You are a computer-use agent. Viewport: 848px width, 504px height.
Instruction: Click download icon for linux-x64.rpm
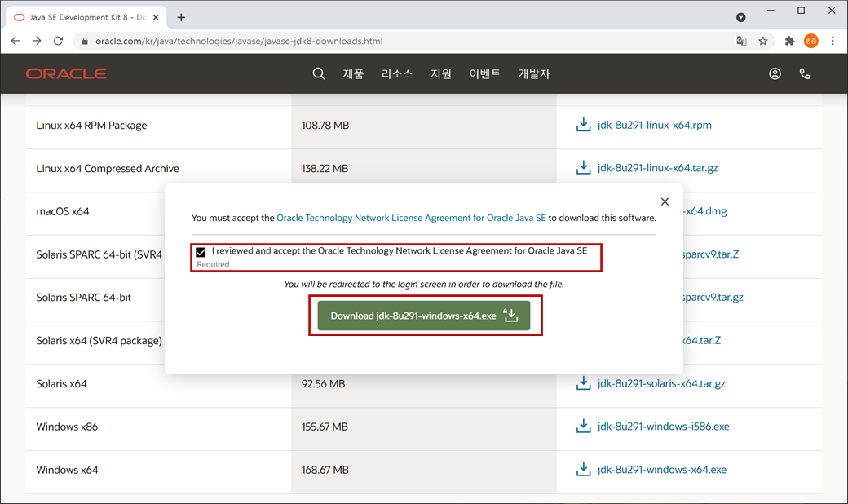[x=584, y=125]
